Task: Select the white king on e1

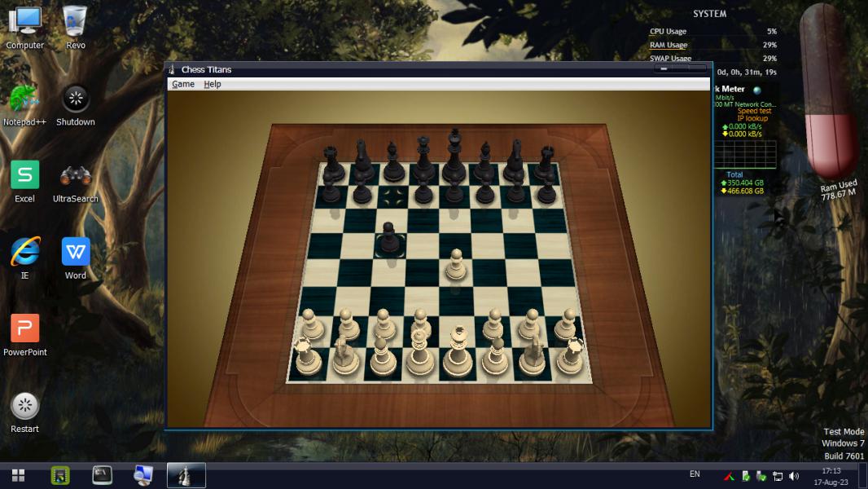Action: tap(458, 353)
